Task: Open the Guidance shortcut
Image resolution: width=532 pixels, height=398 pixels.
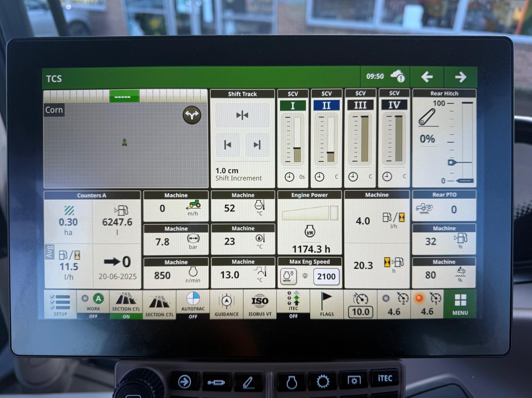Action: point(226,304)
